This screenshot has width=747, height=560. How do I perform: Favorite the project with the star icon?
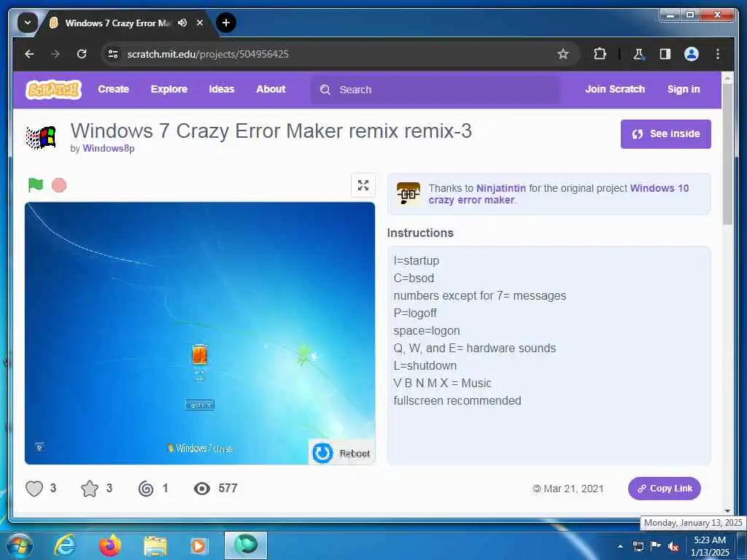(x=90, y=489)
